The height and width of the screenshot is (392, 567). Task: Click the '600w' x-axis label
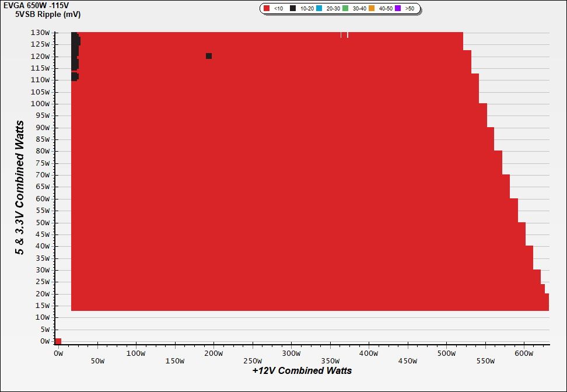coord(524,353)
